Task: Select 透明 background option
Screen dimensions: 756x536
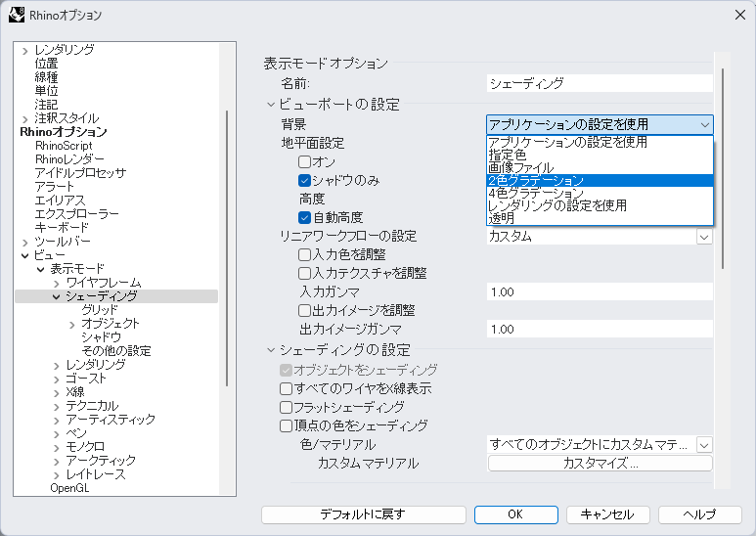Action: click(x=600, y=218)
